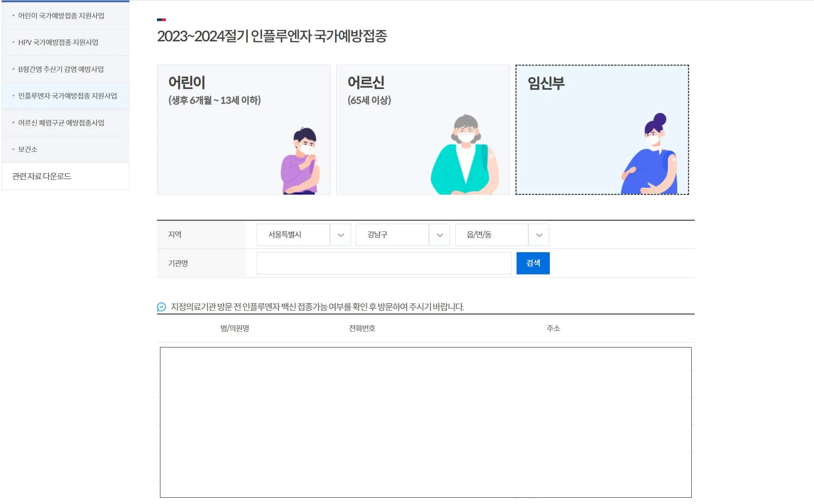This screenshot has height=504, width=814.
Task: Click the 전화번호 column header
Action: pyautogui.click(x=362, y=328)
